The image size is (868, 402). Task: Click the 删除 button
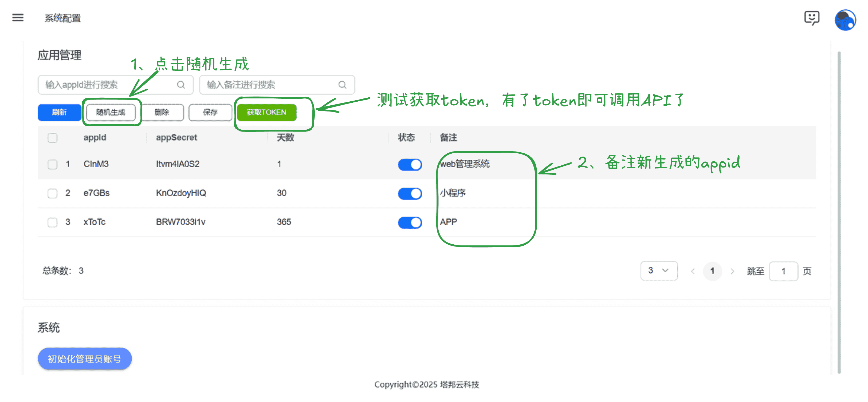(x=162, y=112)
